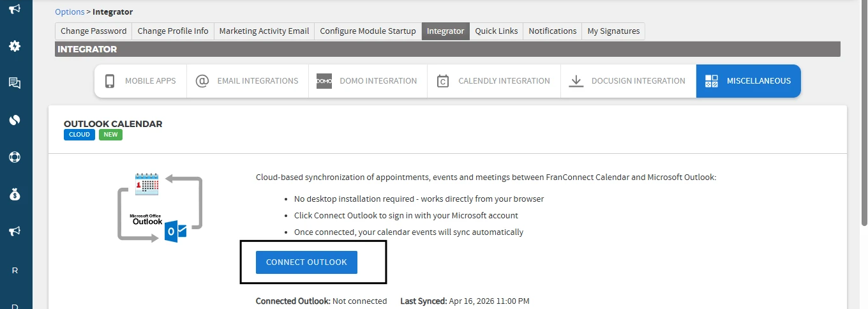Switch to the My Signatures tab
Screen dimensions: 868x309
point(613,31)
